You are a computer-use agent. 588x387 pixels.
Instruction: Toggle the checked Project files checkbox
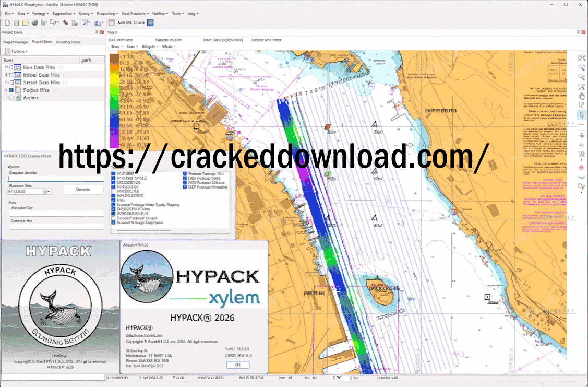(11, 90)
